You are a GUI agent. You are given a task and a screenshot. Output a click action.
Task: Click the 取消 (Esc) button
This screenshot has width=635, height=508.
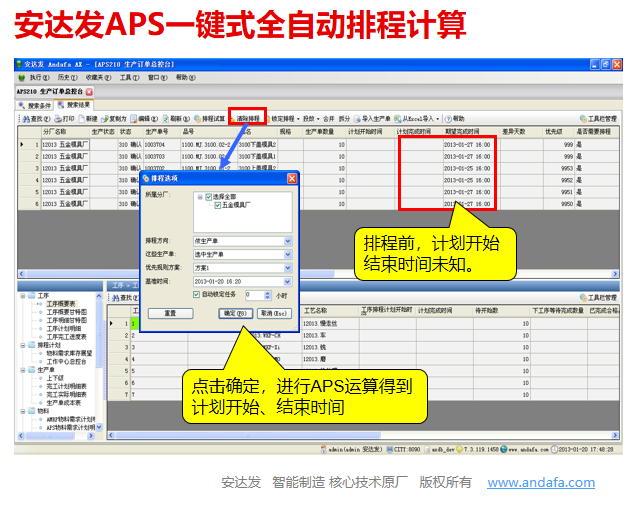point(274,313)
